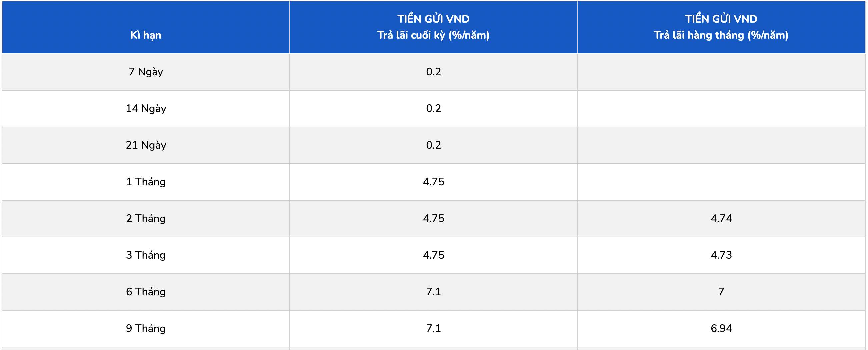Select the "21 Ngày" term cell
Viewport: 868px width, 350px height.
coord(146,145)
